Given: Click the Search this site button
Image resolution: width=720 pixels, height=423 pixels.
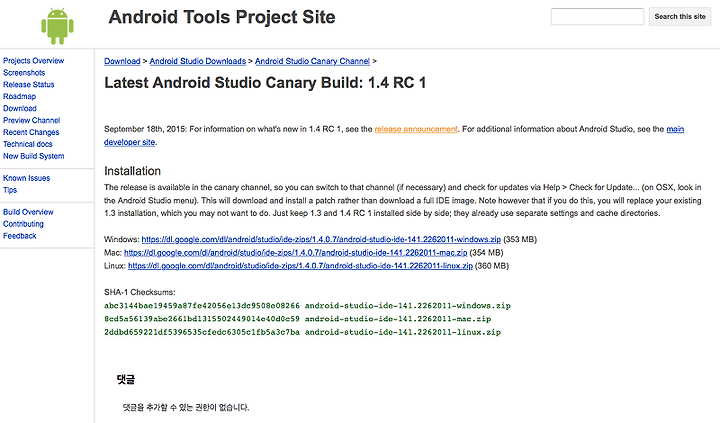Looking at the screenshot, I should coord(680,17).
